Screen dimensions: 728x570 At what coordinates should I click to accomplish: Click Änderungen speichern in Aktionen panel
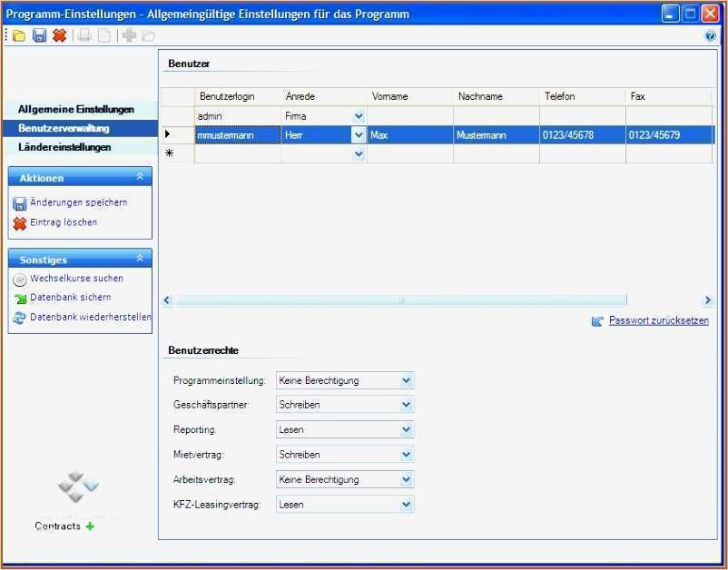pyautogui.click(x=78, y=202)
